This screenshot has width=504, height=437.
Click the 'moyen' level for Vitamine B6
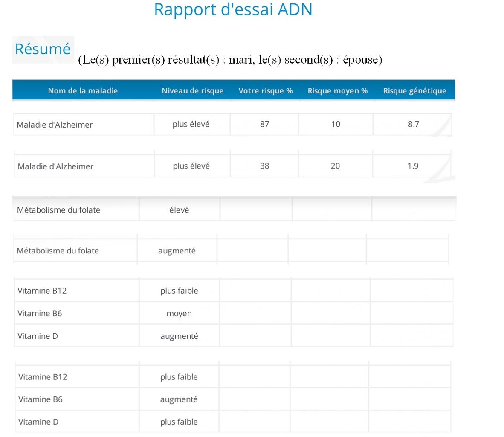coord(179,314)
